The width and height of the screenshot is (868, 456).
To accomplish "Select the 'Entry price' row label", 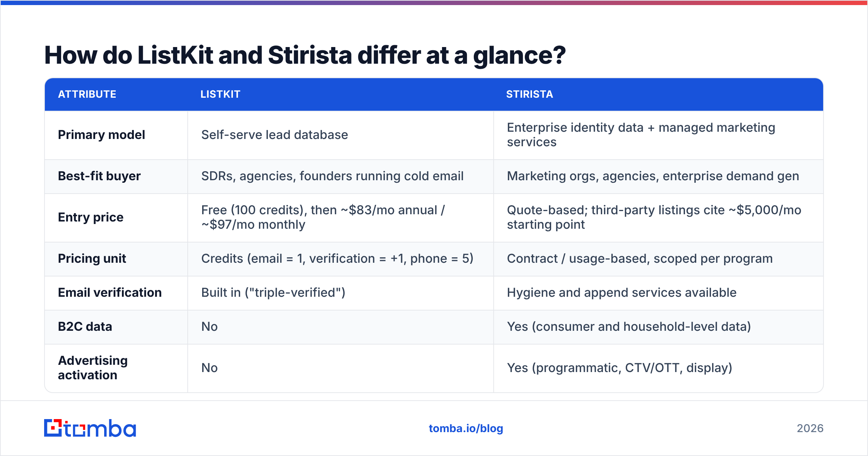I will (90, 218).
